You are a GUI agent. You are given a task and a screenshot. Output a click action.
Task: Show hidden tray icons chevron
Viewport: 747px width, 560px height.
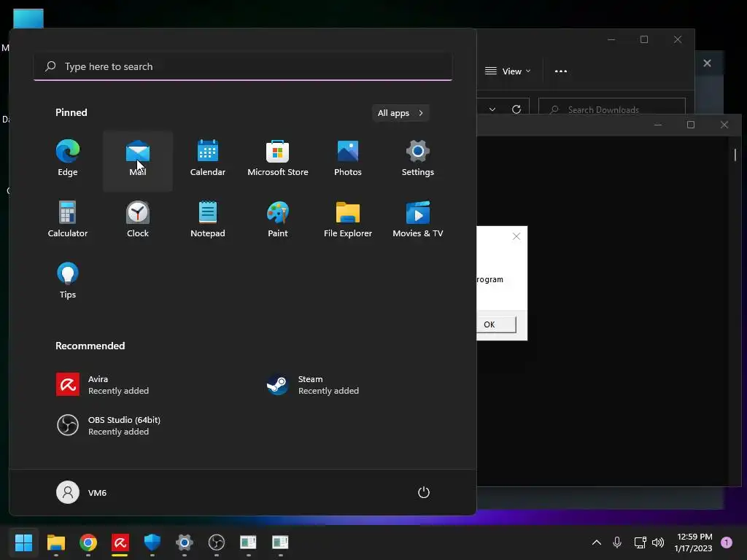(x=597, y=542)
